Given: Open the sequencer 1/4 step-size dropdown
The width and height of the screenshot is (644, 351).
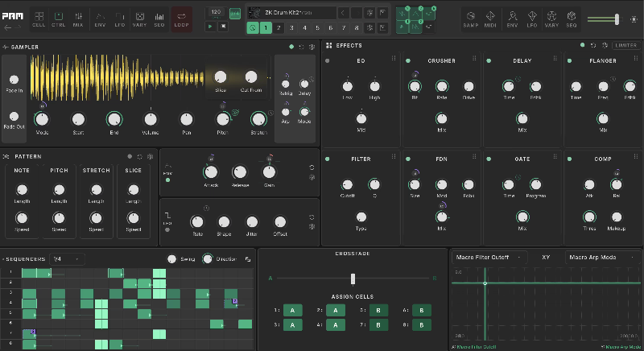Looking at the screenshot, I should tap(68, 259).
